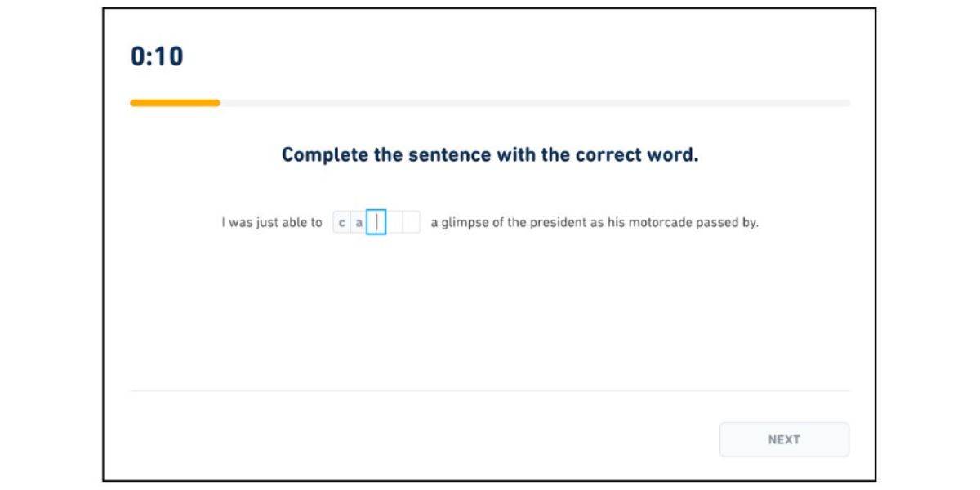The image size is (980, 490).
Task: Click the horizontal divider above NEXT
Action: (490, 390)
